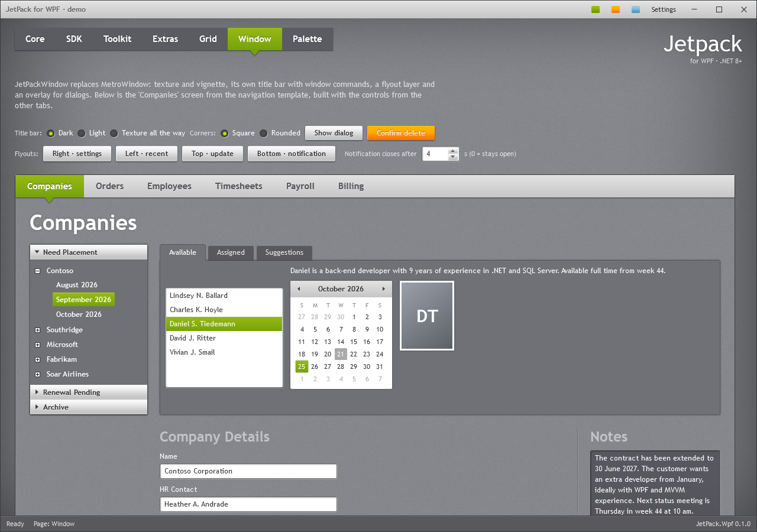
Task: Select 'Lindsey N. Ballard' in the list
Action: point(224,296)
